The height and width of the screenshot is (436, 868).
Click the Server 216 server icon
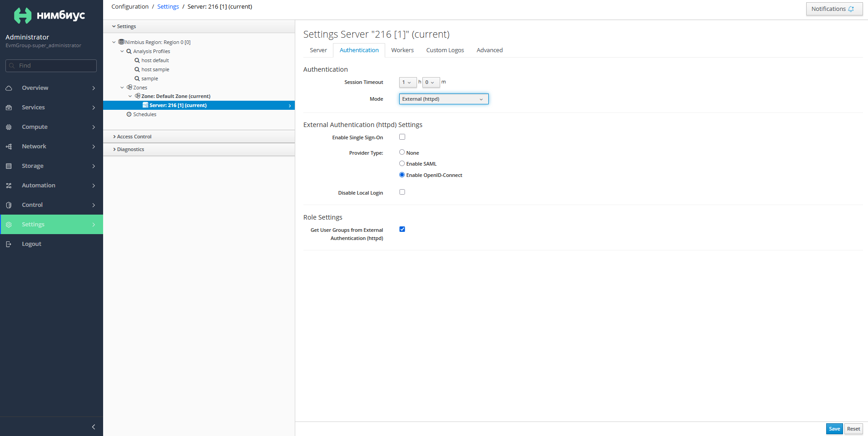145,105
